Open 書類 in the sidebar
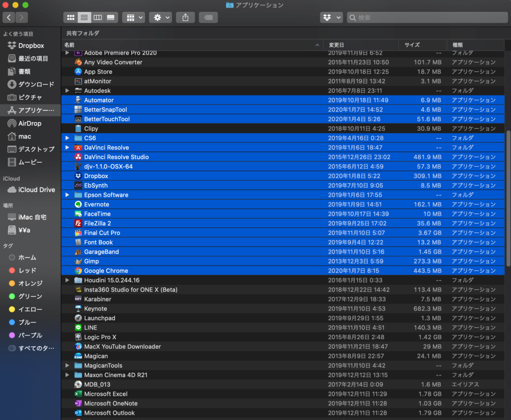511x420 pixels. tap(30, 71)
